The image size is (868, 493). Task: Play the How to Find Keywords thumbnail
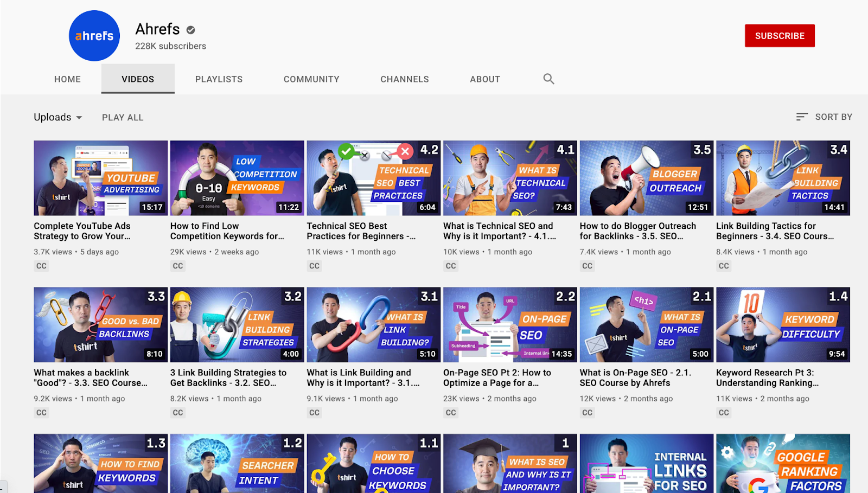[x=100, y=464]
